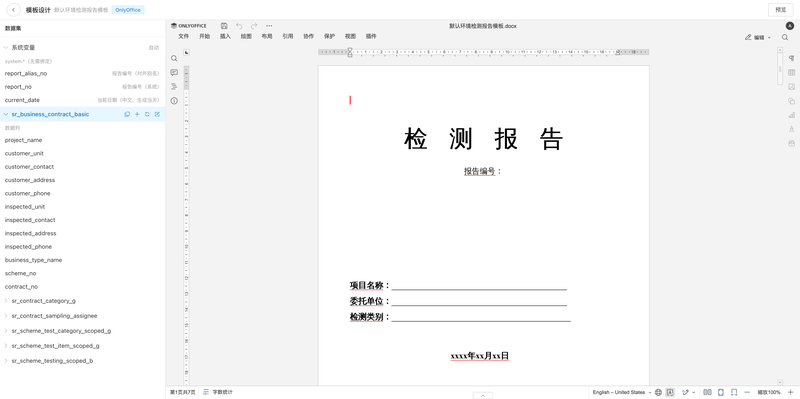Expand the sr_contract_sampling_assignee dataset

click(x=6, y=316)
